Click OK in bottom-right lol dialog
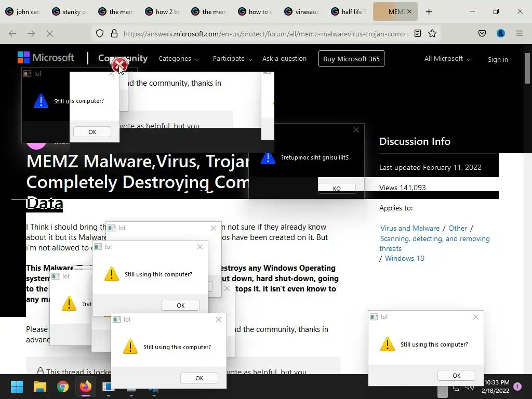 [x=456, y=376]
